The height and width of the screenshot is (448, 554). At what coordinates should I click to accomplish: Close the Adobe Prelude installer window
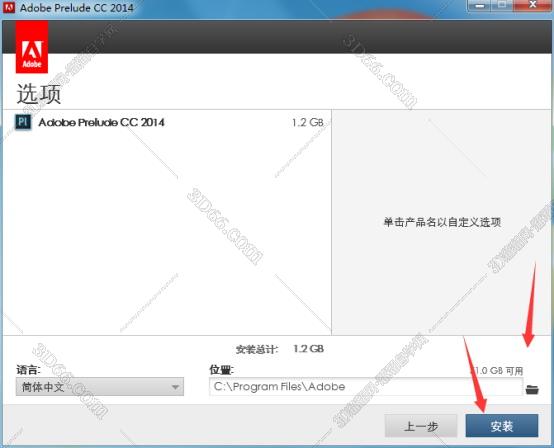coord(532,5)
